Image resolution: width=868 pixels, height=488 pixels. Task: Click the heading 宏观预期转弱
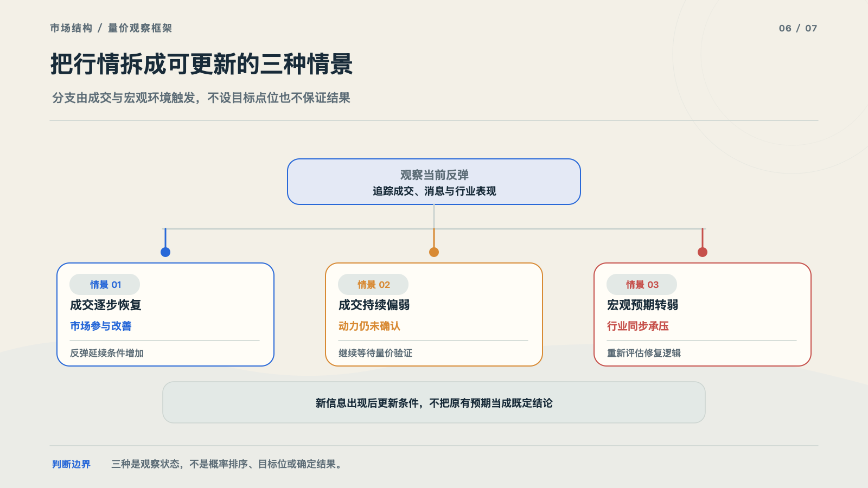pos(643,305)
